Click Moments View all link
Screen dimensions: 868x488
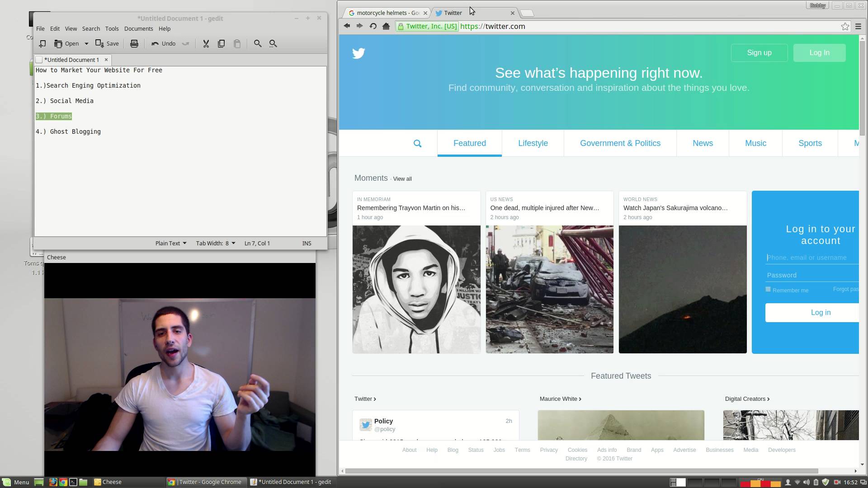[402, 179]
